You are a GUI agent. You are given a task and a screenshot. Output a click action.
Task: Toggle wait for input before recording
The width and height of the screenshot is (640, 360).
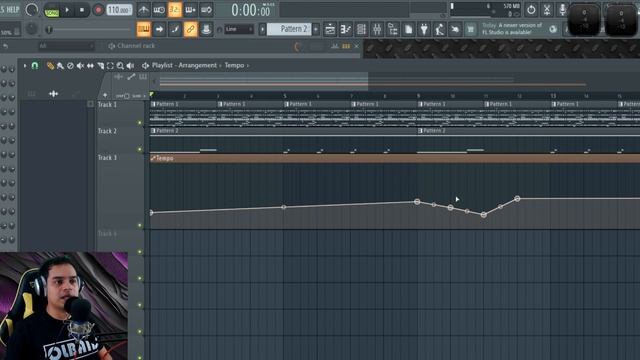tap(159, 9)
